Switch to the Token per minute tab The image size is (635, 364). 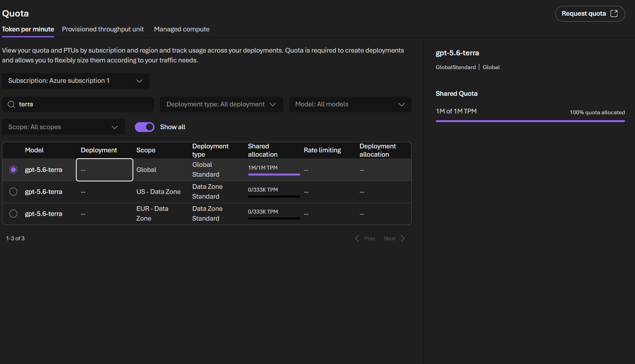click(28, 29)
